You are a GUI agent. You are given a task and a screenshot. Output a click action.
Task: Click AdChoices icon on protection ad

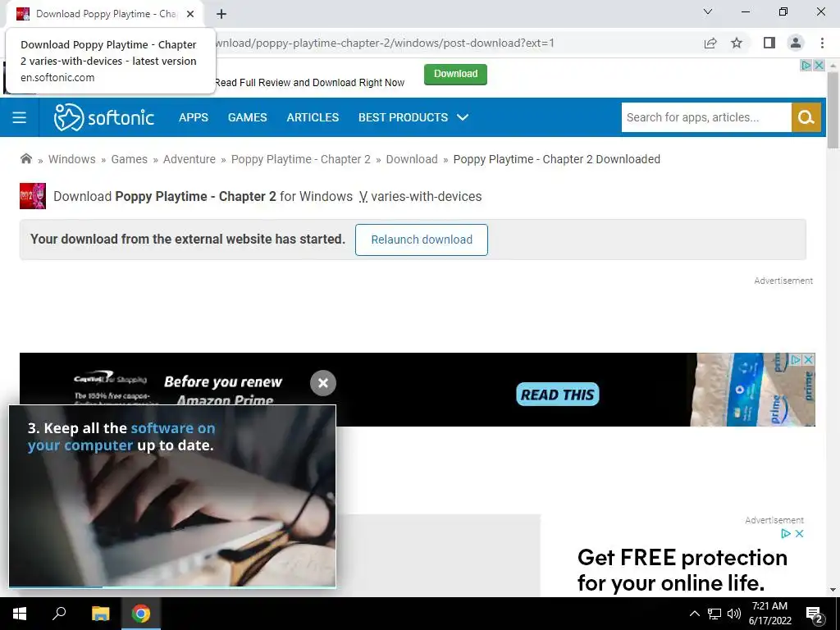(x=786, y=533)
